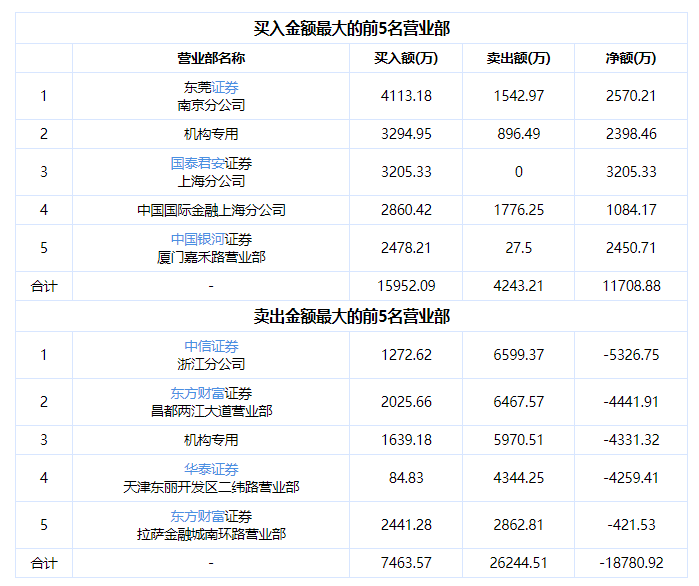Viewport: 699px width, 586px height.
Task: Click 厦门嘉禾路营业部
Action: pos(211,258)
